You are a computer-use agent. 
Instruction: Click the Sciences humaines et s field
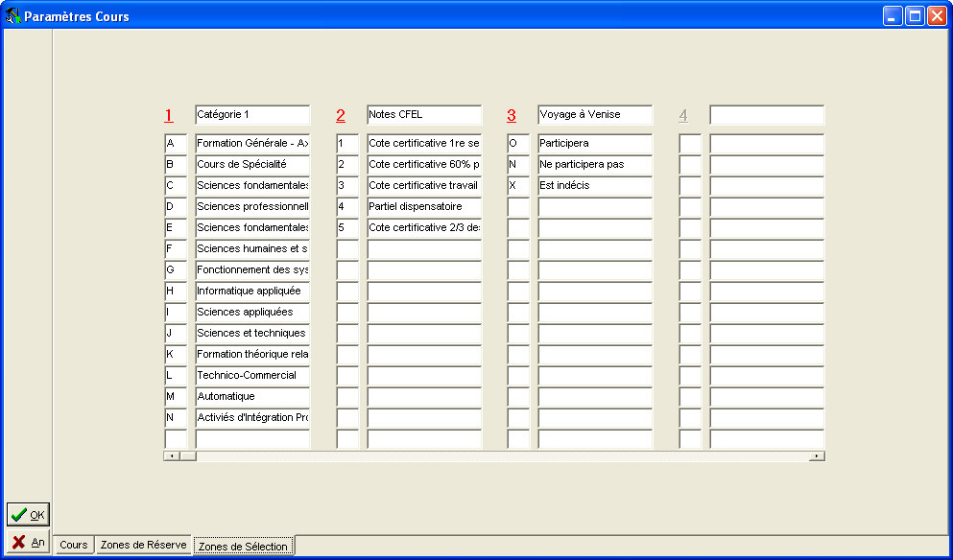tap(252, 249)
